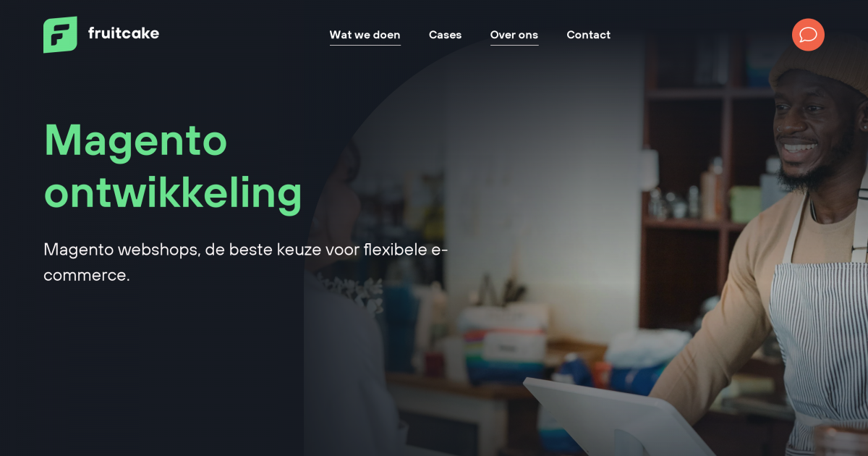Viewport: 868px width, 456px height.
Task: Click the green F fruitcake logo icon
Action: [60, 35]
